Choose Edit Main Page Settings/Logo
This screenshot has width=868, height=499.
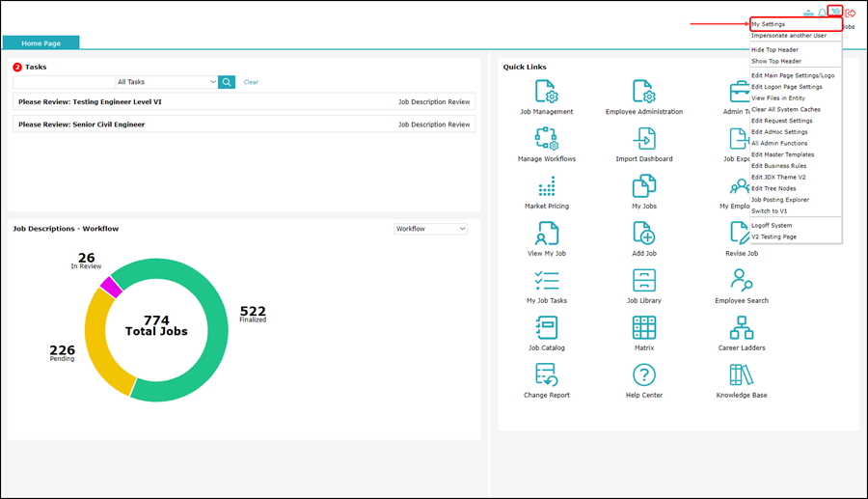point(793,75)
